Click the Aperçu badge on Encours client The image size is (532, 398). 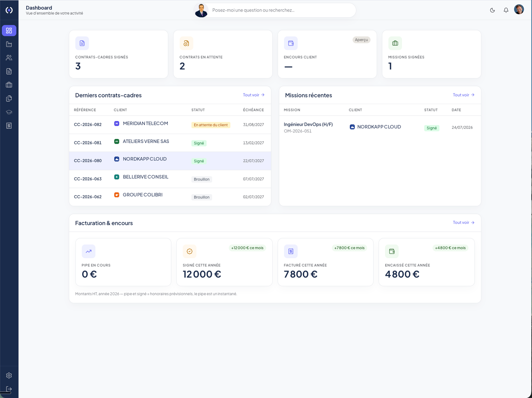click(361, 40)
